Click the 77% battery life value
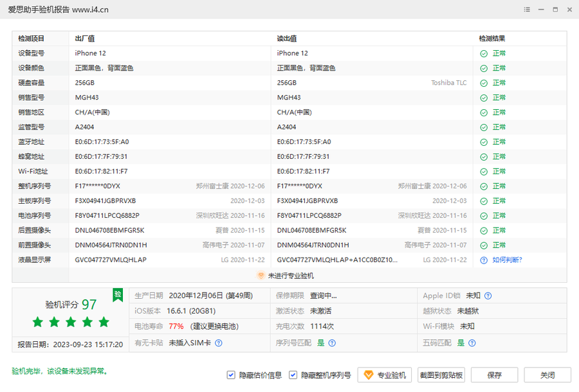 pos(176,326)
